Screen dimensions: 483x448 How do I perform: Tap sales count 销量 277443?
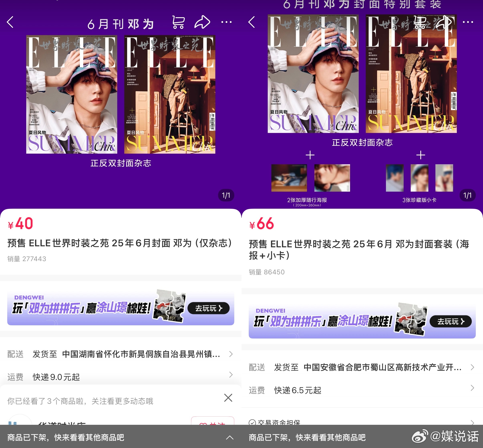click(x=27, y=259)
